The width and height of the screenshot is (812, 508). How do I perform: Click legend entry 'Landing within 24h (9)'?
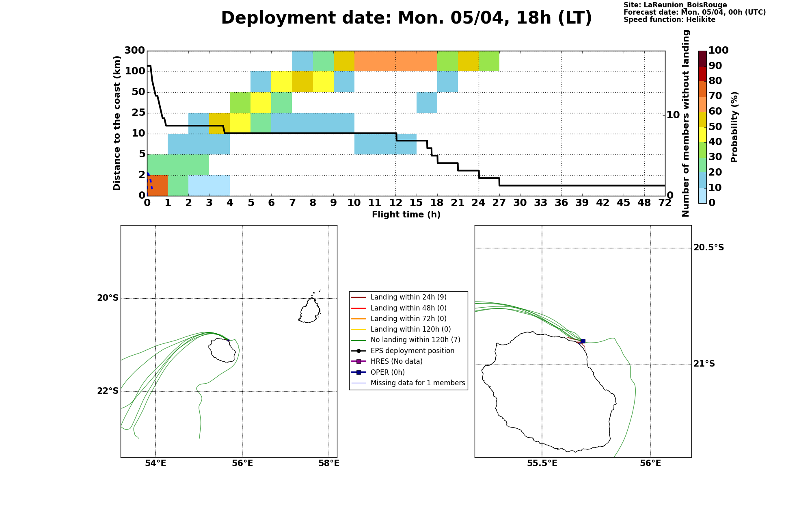pyautogui.click(x=408, y=297)
